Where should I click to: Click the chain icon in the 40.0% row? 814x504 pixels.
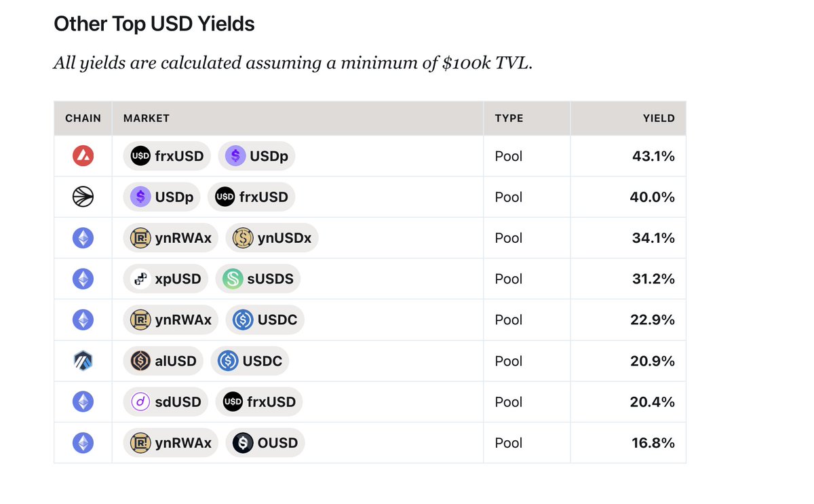(x=83, y=197)
